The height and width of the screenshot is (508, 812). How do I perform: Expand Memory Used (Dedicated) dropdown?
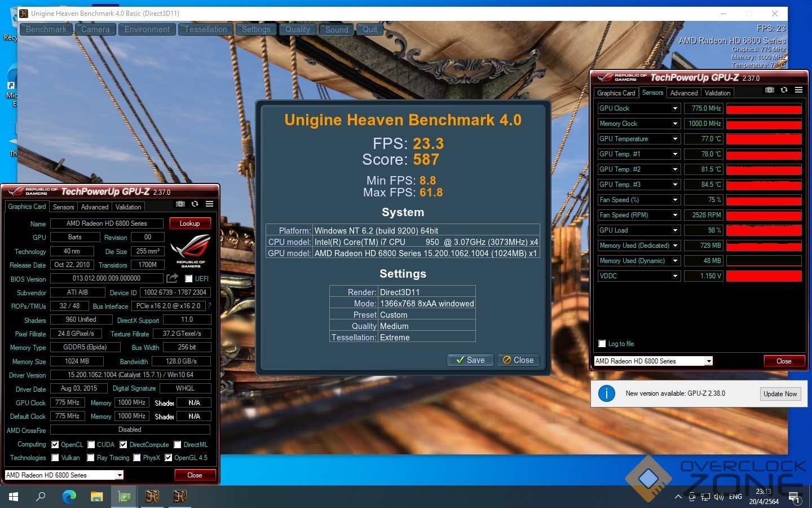point(675,246)
